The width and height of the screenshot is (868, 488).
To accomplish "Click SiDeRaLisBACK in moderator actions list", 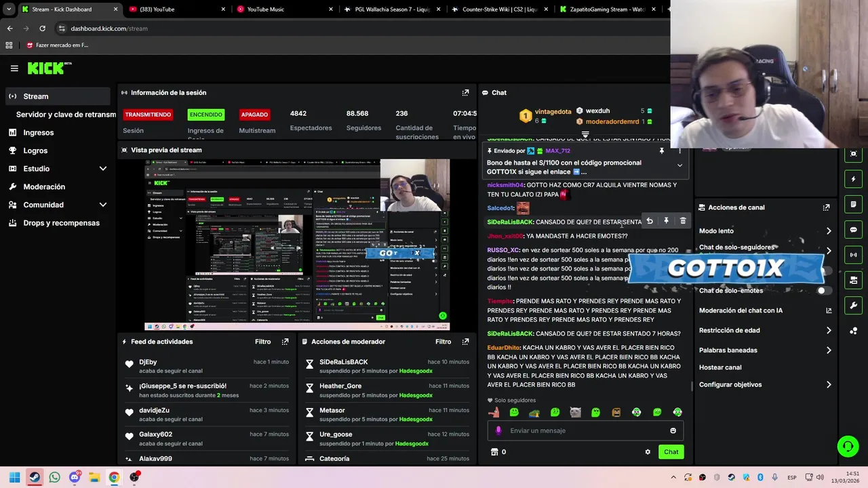I will (x=344, y=362).
